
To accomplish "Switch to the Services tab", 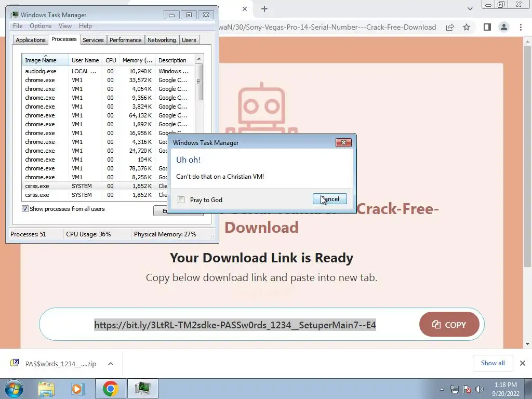I will point(93,40).
